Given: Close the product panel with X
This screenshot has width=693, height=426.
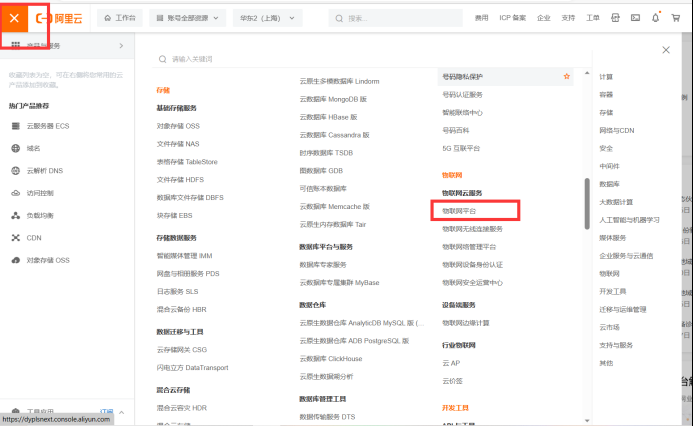Looking at the screenshot, I should [666, 50].
